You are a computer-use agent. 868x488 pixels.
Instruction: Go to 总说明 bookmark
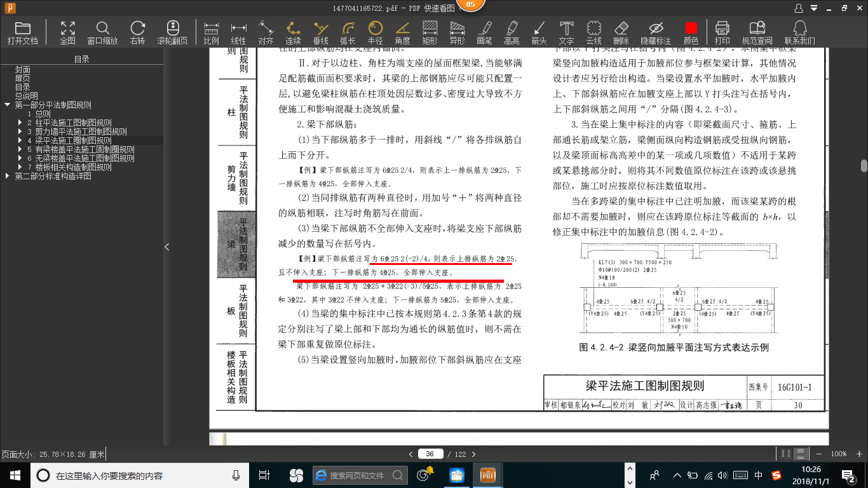click(x=27, y=96)
